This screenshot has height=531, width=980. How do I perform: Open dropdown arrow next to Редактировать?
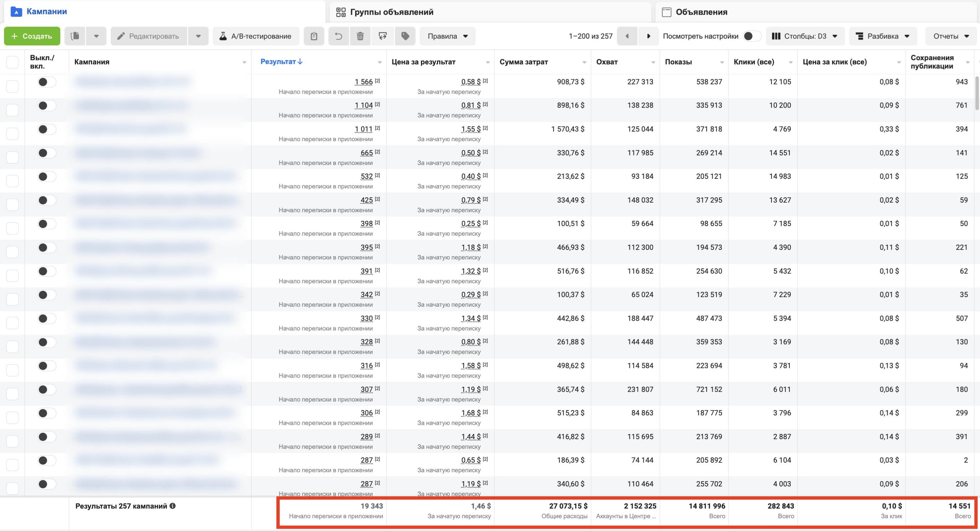198,36
